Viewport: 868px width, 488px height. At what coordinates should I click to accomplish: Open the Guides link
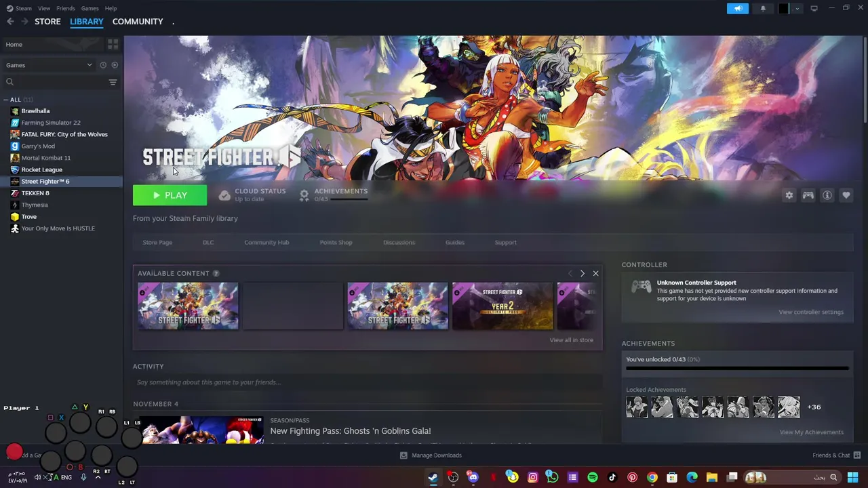pos(455,243)
